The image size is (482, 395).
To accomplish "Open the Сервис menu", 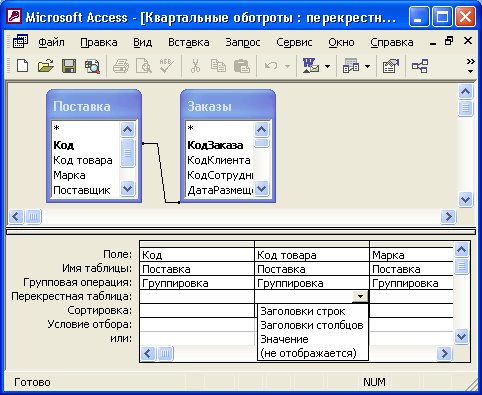I will [x=294, y=42].
